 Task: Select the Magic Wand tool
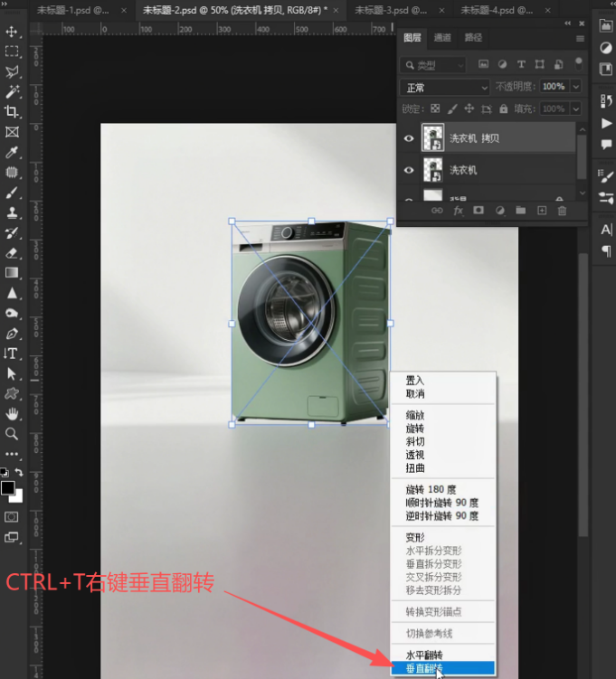coord(12,91)
